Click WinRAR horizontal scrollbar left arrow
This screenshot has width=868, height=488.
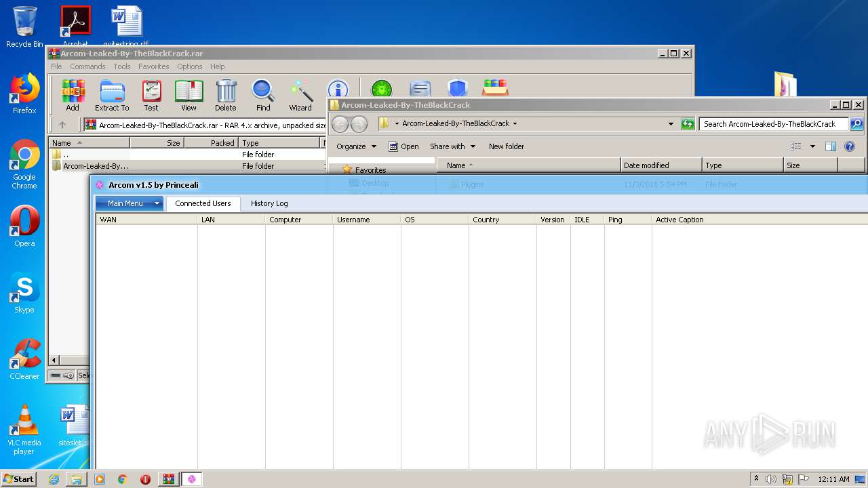coord(55,360)
